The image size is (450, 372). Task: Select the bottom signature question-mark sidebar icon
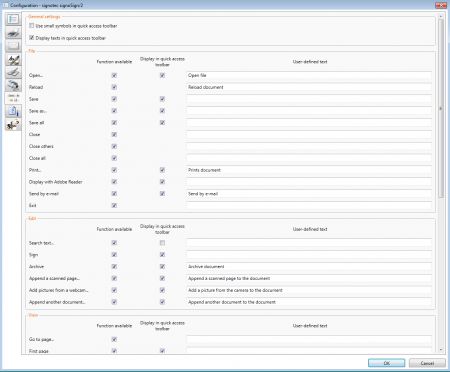13,124
